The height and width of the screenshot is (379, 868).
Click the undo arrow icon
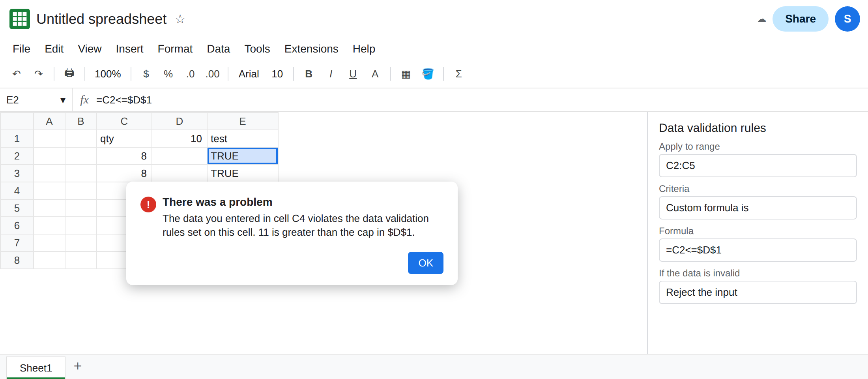coord(17,74)
